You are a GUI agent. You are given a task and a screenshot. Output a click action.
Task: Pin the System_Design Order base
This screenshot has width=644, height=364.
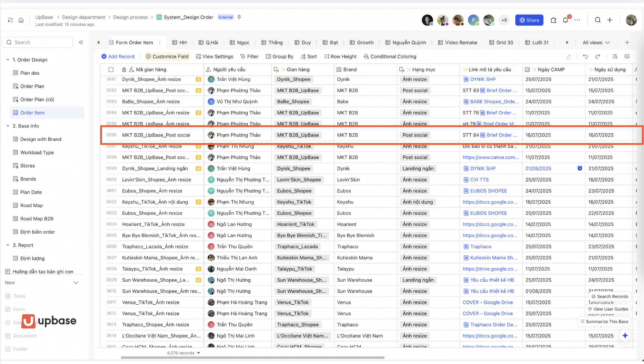pyautogui.click(x=239, y=17)
